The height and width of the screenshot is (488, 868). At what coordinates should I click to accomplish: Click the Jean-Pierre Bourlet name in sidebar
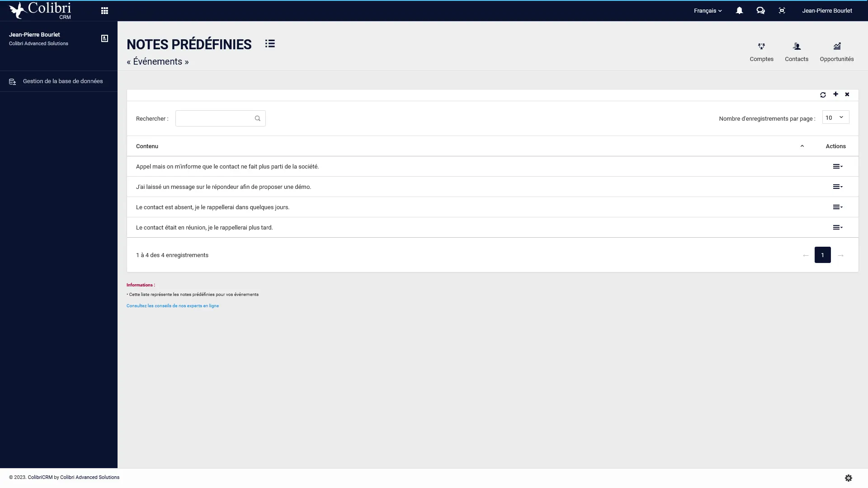(34, 35)
